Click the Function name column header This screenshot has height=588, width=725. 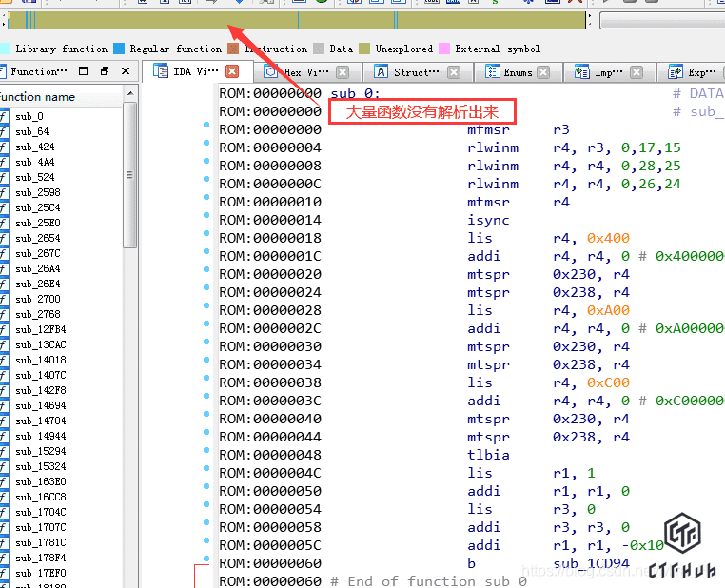point(57,97)
